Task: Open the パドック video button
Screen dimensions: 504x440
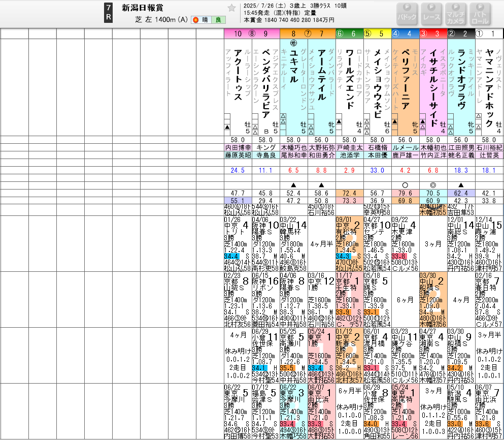Action: point(407,14)
